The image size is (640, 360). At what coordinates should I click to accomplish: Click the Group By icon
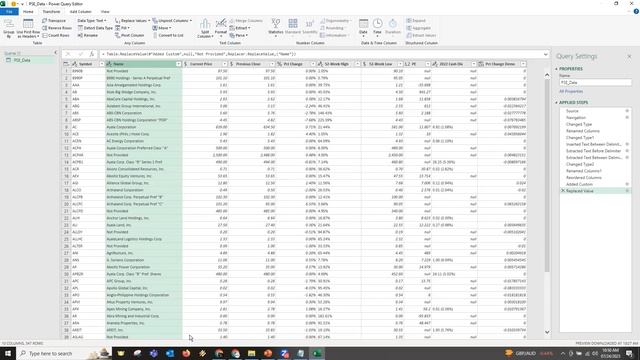(x=9, y=28)
